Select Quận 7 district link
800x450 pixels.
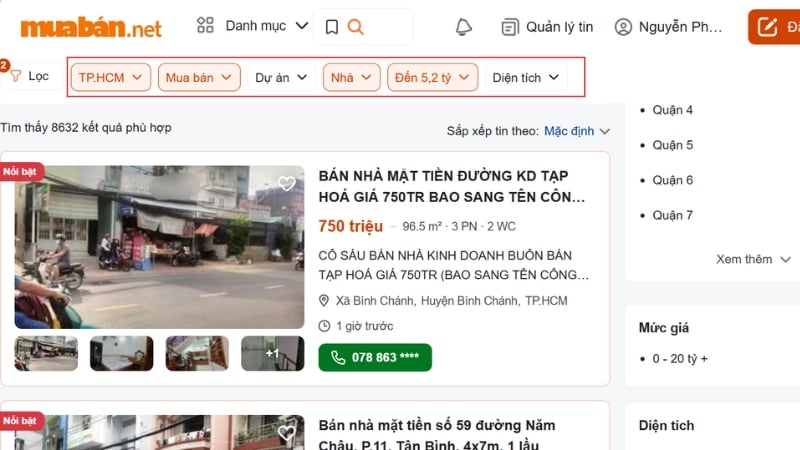tap(672, 215)
